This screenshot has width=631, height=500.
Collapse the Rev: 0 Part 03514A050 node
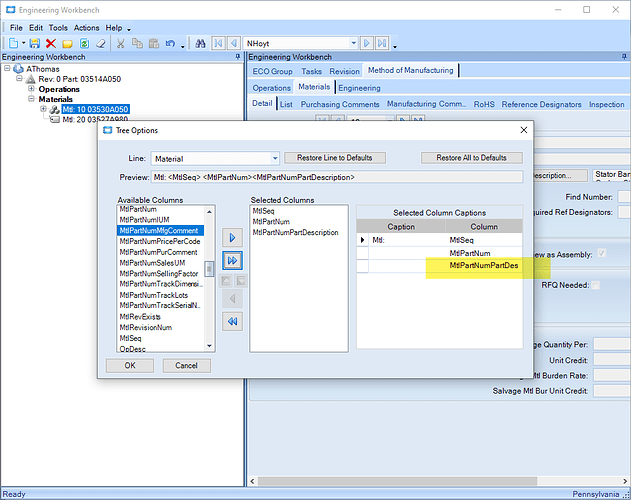click(19, 79)
